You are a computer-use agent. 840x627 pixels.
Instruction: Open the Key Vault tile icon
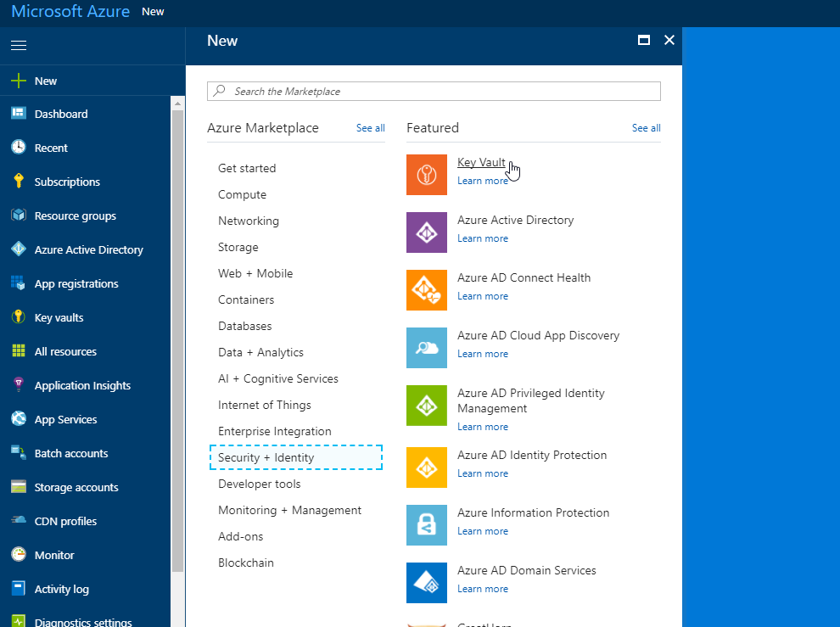(x=426, y=174)
